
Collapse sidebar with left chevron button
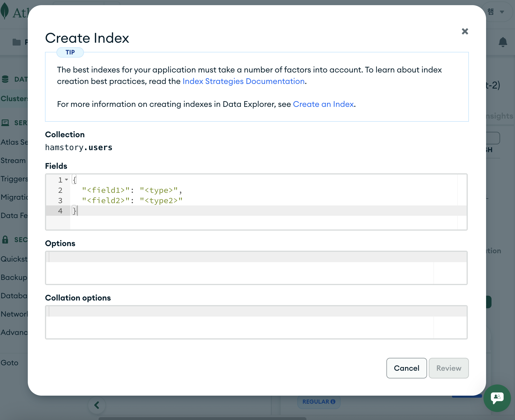coord(97,405)
